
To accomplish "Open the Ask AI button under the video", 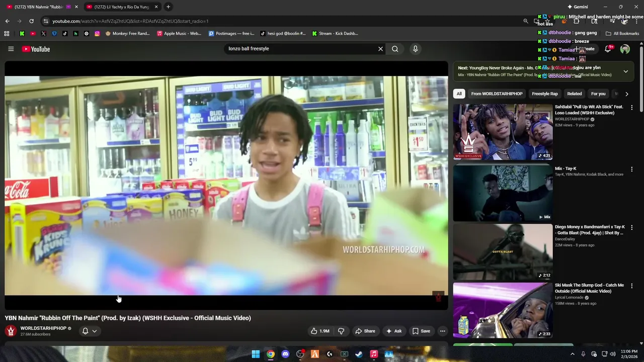I will tap(393, 331).
